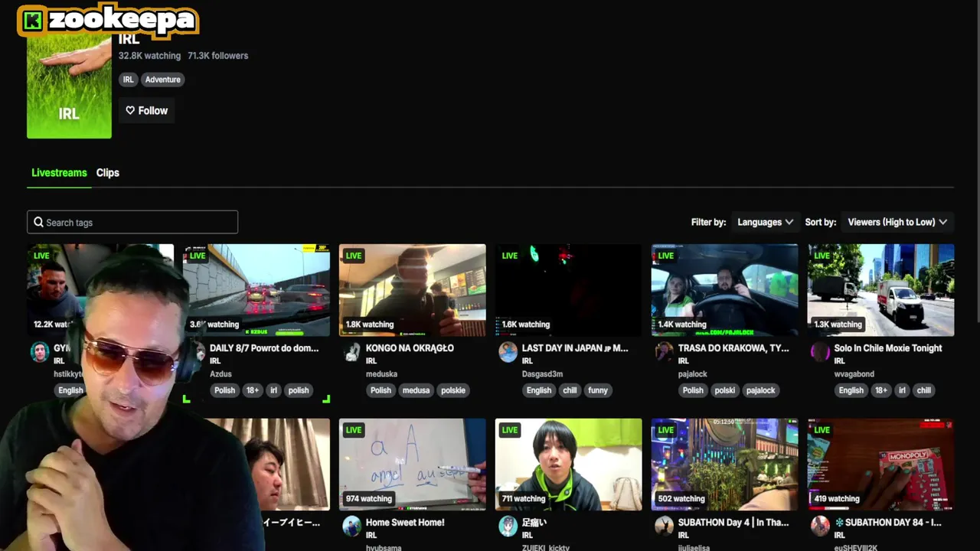This screenshot has width=980, height=551.
Task: Open the LAST DAY IN JAPAN stream thumbnail
Action: [569, 290]
